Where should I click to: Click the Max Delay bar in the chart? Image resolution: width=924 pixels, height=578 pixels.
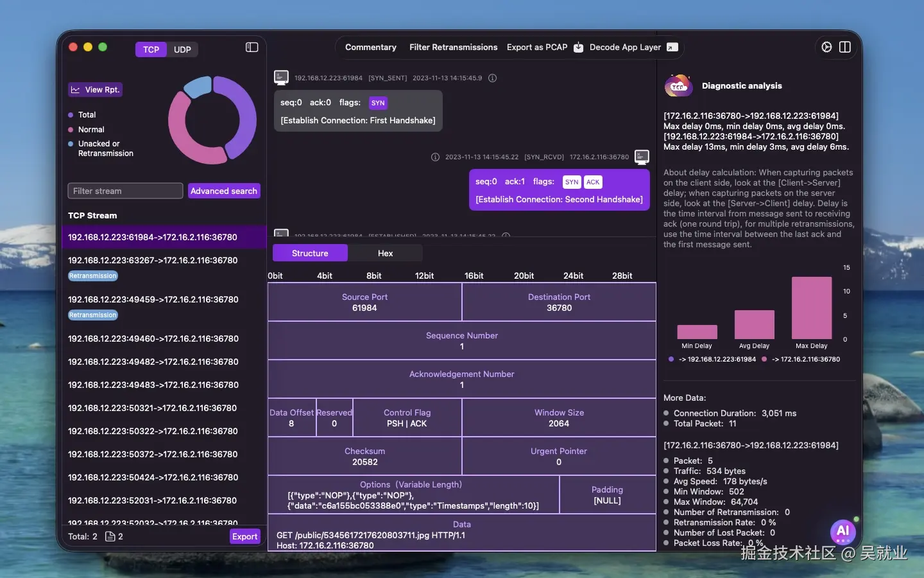[x=810, y=308]
